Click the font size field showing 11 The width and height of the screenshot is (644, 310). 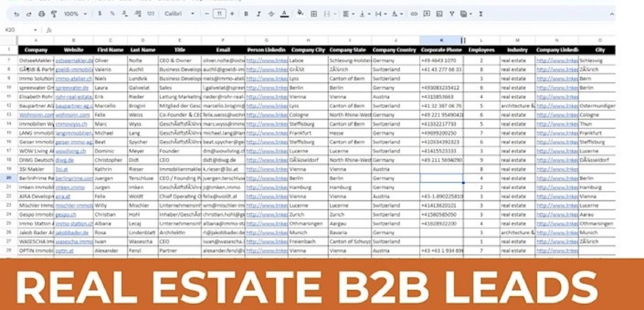click(219, 14)
